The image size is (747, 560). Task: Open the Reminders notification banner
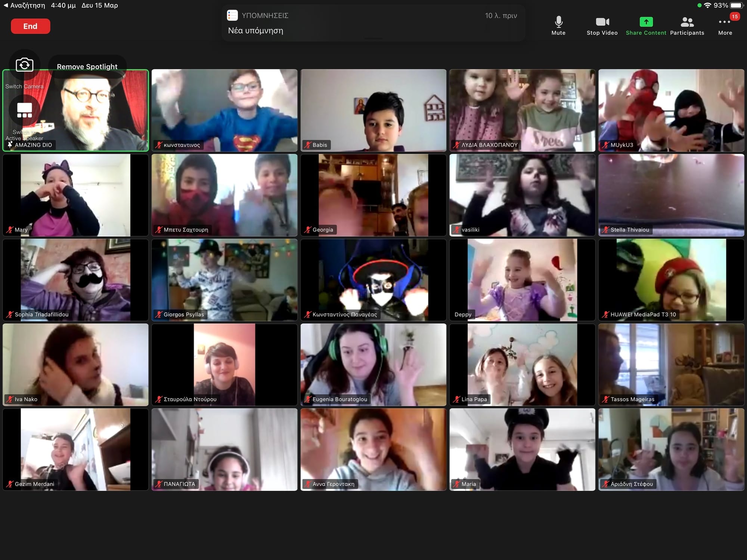coord(373,23)
